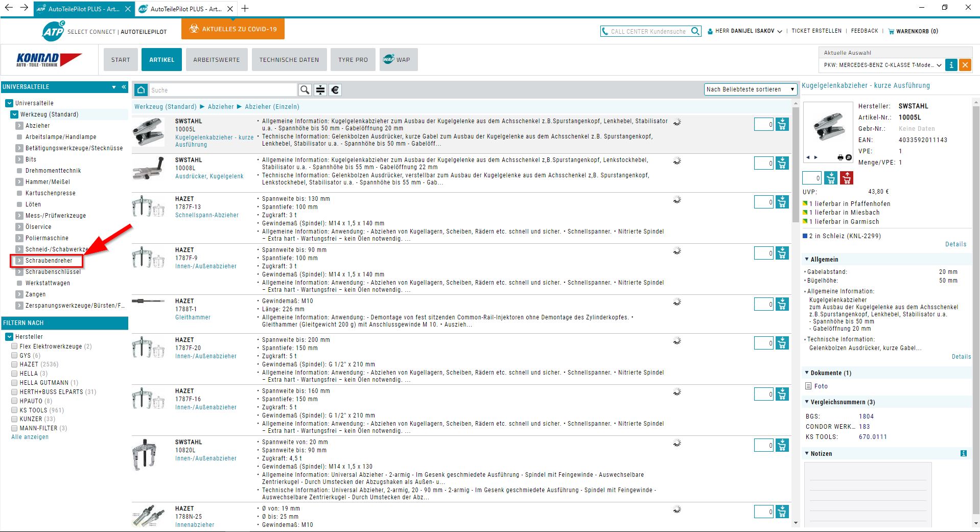This screenshot has height=532, width=980.
Task: Toggle the compact list view icon
Action: [320, 90]
